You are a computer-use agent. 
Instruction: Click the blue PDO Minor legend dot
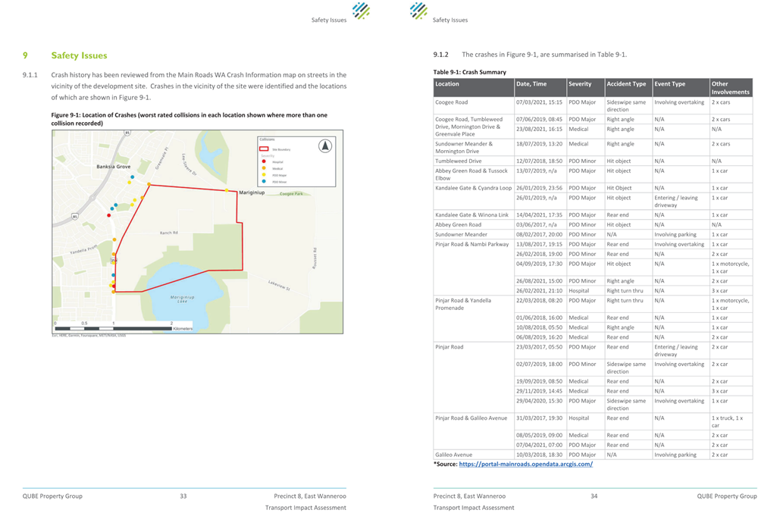pyautogui.click(x=264, y=181)
